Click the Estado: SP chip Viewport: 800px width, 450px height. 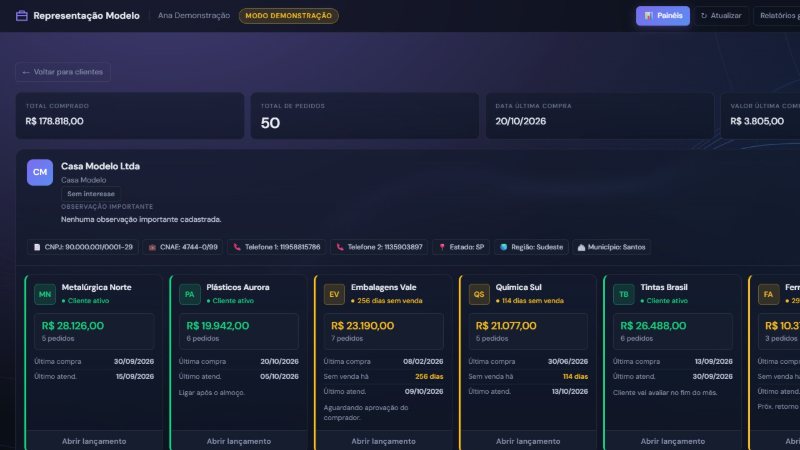[461, 247]
